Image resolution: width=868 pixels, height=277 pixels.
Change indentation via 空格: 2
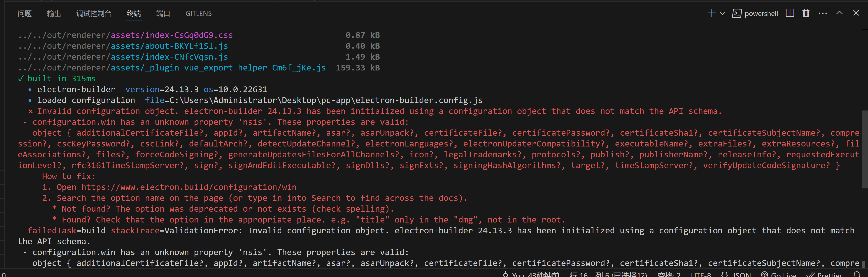(669, 275)
